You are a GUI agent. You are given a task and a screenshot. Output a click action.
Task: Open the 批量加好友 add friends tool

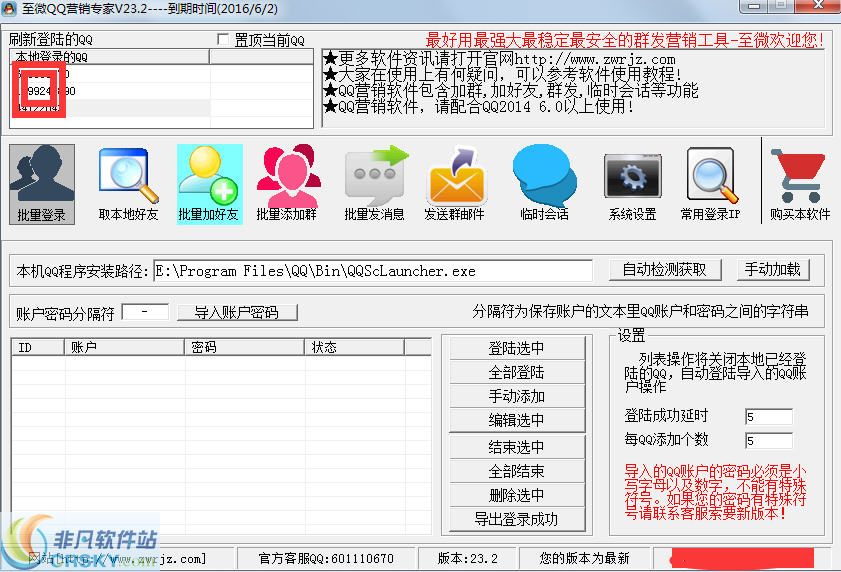click(209, 184)
